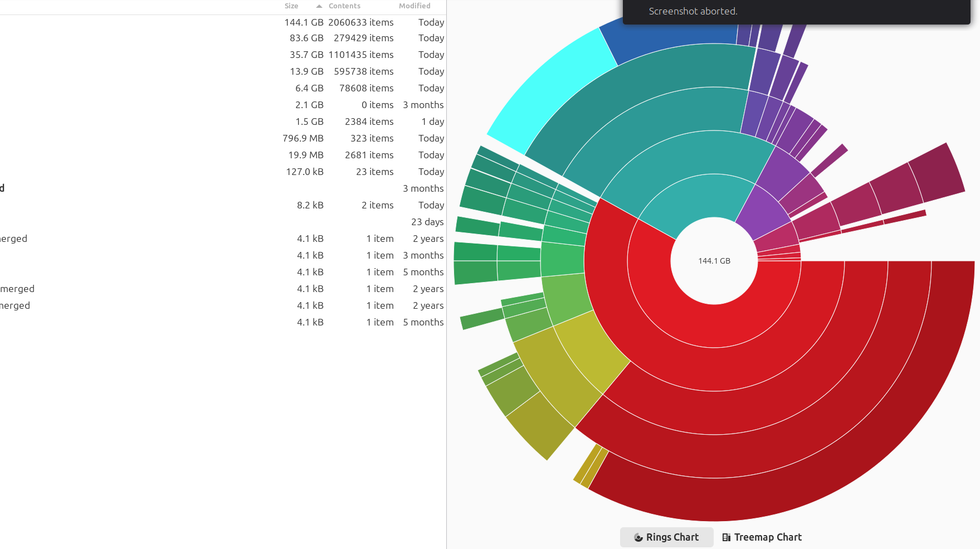Click the Rings Chart icon
The image size is (980, 549).
(638, 537)
